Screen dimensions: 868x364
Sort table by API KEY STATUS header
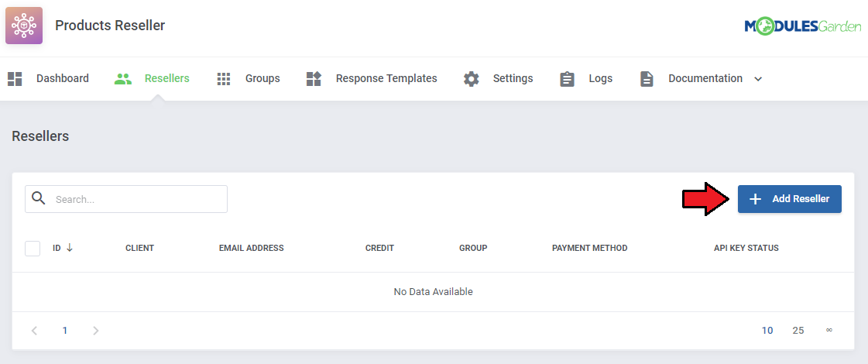pyautogui.click(x=746, y=248)
